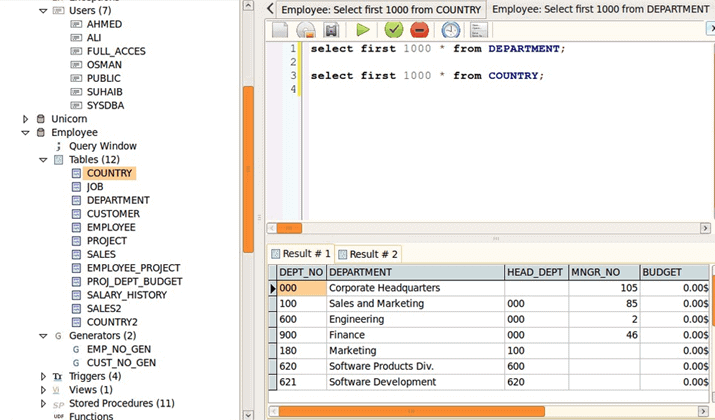Click the row selector for dept 000
Viewport: 715px width, 420px height.
point(273,288)
